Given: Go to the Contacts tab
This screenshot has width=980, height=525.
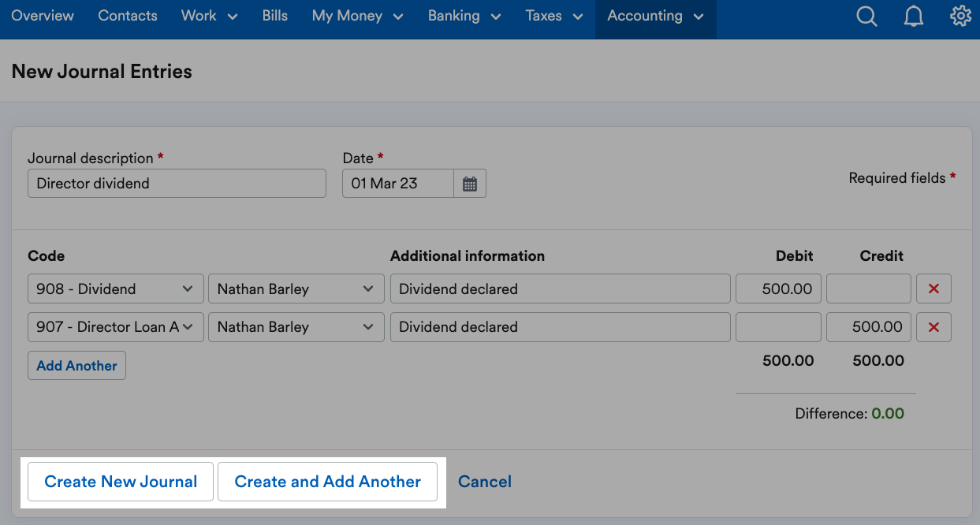Looking at the screenshot, I should point(128,17).
